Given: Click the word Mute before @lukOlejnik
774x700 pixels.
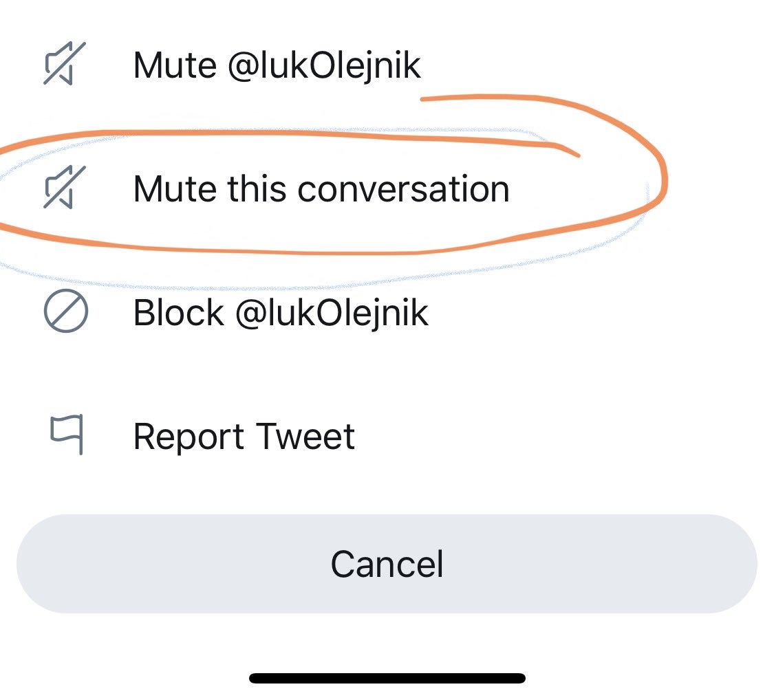Looking at the screenshot, I should click(x=175, y=65).
